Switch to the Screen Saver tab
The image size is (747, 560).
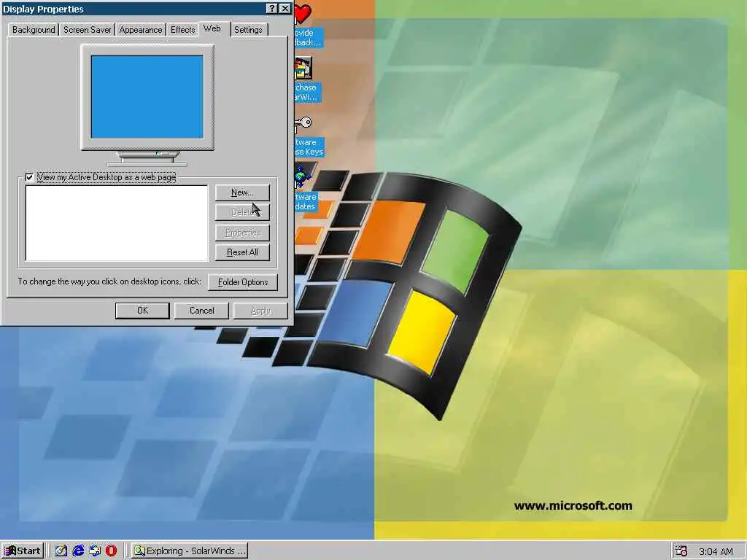[88, 29]
